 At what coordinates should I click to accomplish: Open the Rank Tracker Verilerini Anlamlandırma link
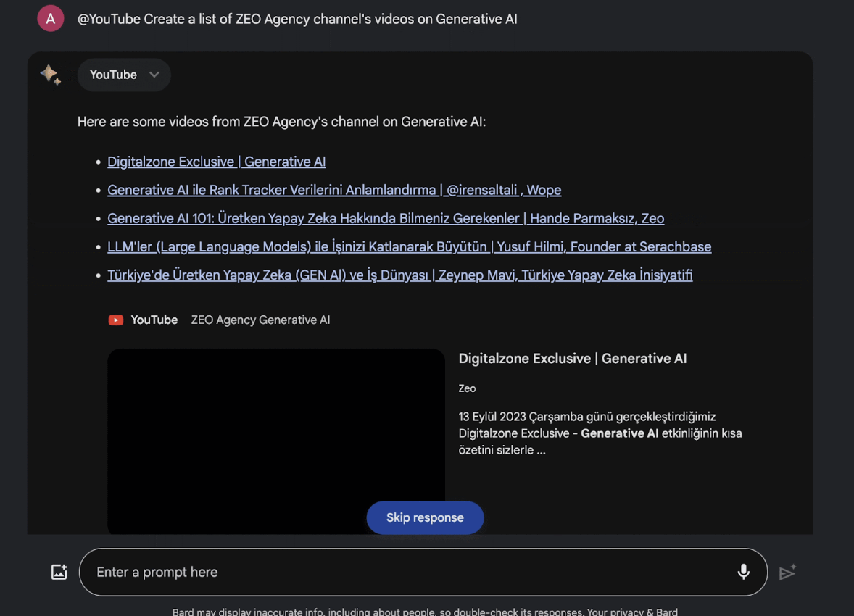(334, 190)
